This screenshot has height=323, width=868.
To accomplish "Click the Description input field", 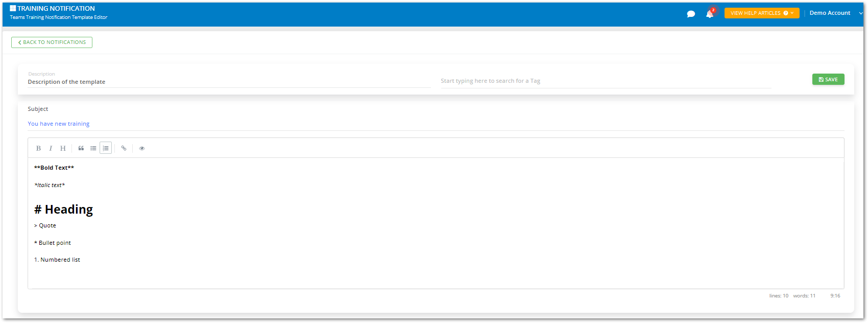I will click(x=229, y=82).
